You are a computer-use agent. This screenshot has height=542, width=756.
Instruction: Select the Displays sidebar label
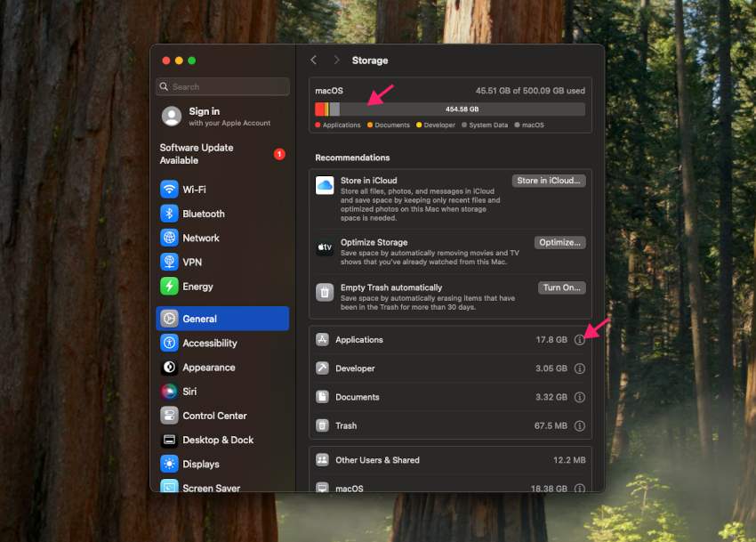coord(201,465)
